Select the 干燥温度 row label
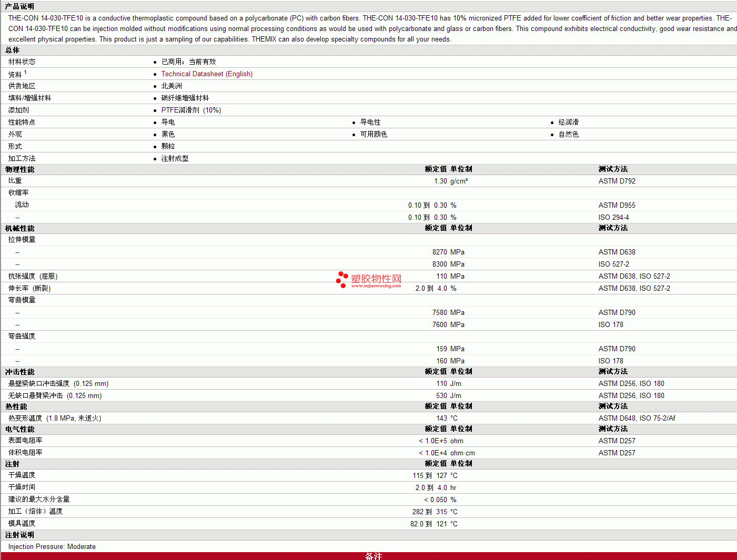737x560 pixels. click(x=22, y=475)
